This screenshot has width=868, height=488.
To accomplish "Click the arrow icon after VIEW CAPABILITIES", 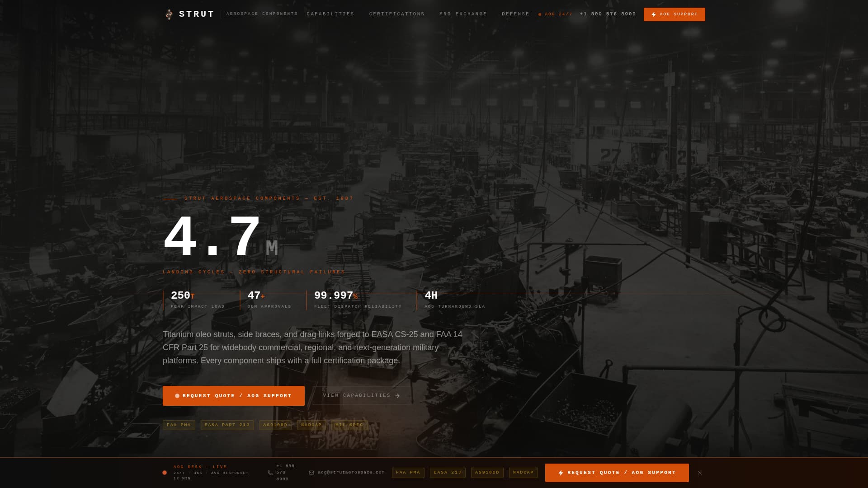I will (x=397, y=395).
